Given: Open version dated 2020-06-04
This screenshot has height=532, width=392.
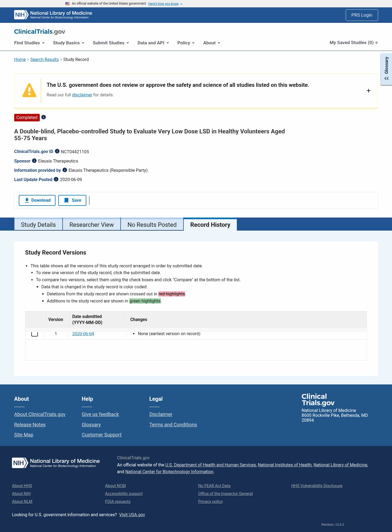Looking at the screenshot, I should click(x=83, y=334).
